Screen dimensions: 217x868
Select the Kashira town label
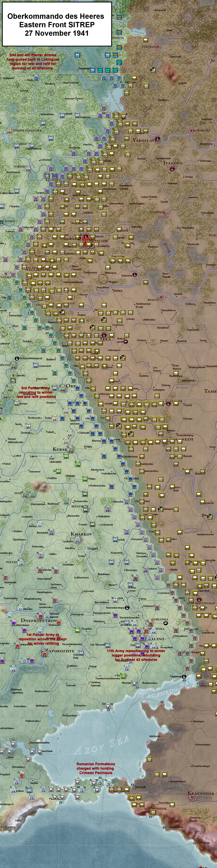click(118, 290)
